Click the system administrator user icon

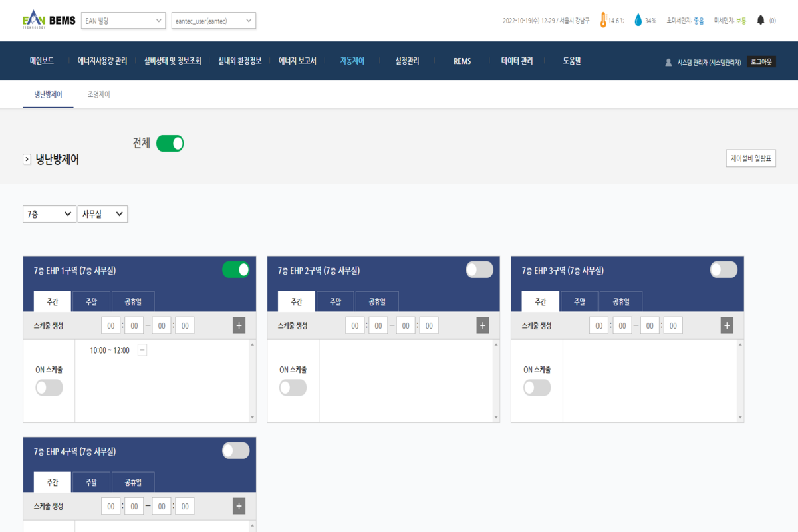pos(668,62)
